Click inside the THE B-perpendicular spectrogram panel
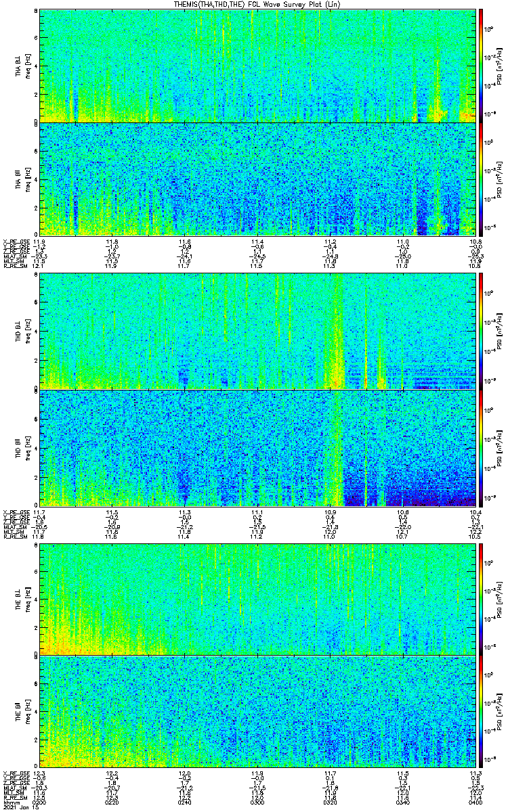Viewport: 508px width, 812px height. click(x=257, y=598)
